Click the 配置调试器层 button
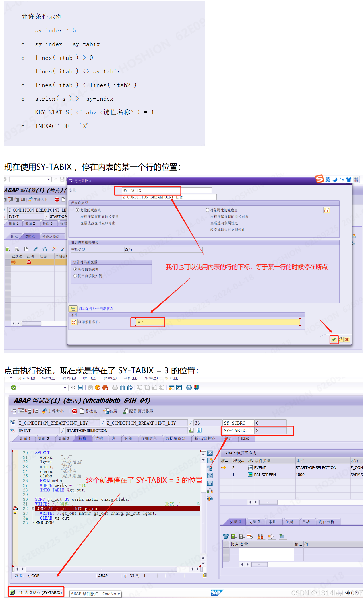The image size is (364, 599). [x=138, y=411]
